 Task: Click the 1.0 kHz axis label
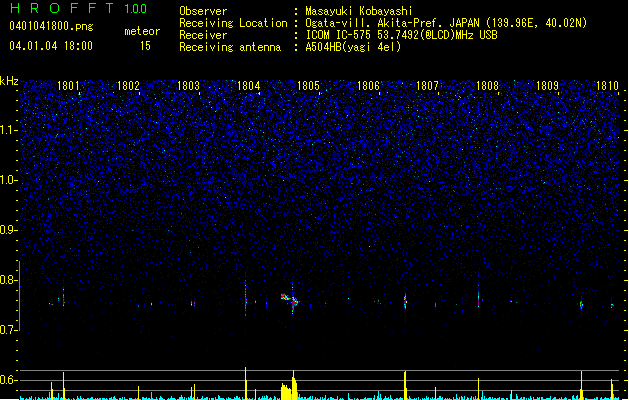[8, 180]
